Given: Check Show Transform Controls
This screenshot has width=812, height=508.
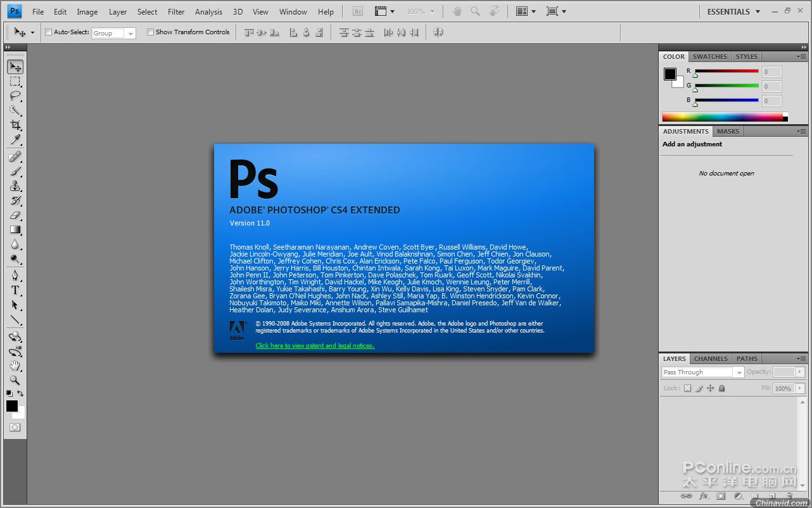Looking at the screenshot, I should (150, 32).
